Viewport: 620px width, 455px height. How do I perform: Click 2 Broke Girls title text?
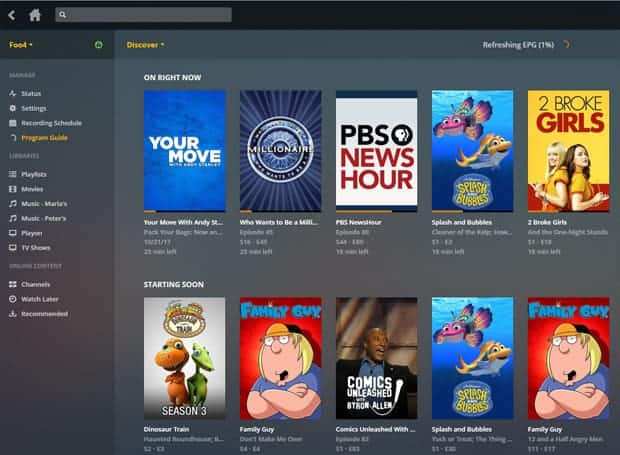pos(547,222)
